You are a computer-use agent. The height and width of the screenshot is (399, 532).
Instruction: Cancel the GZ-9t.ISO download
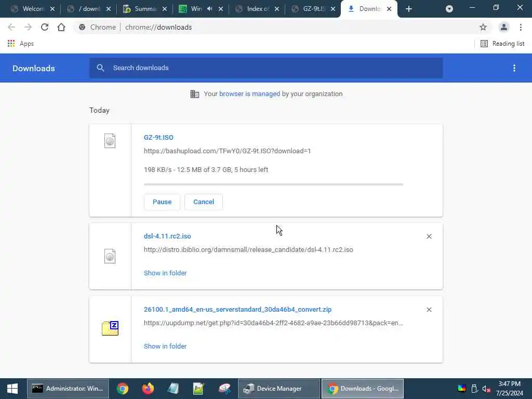tap(204, 202)
